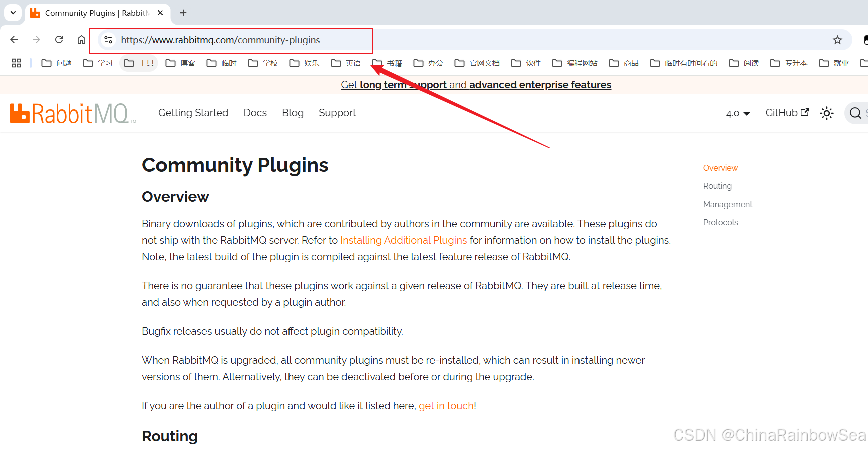The width and height of the screenshot is (868, 450).
Task: Open the 英语 bookmark folder
Action: click(346, 63)
